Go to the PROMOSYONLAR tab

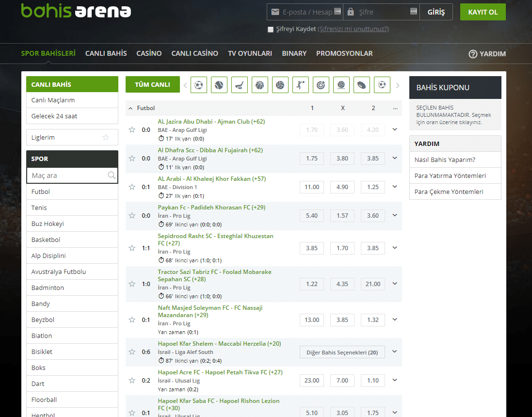[x=344, y=53]
